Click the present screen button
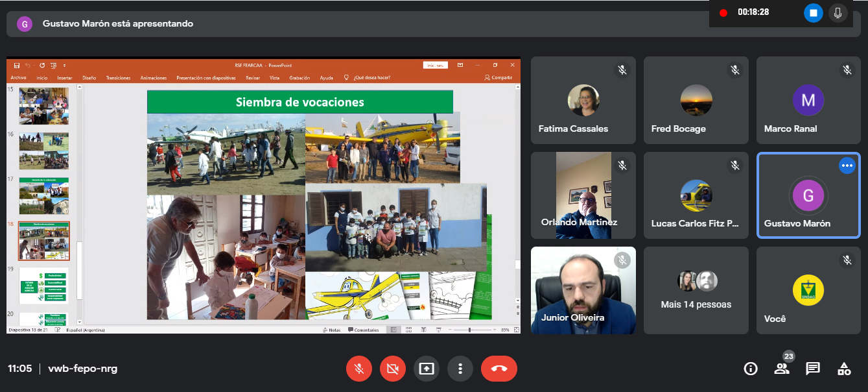Screen dimensions: 868x392 [427, 369]
